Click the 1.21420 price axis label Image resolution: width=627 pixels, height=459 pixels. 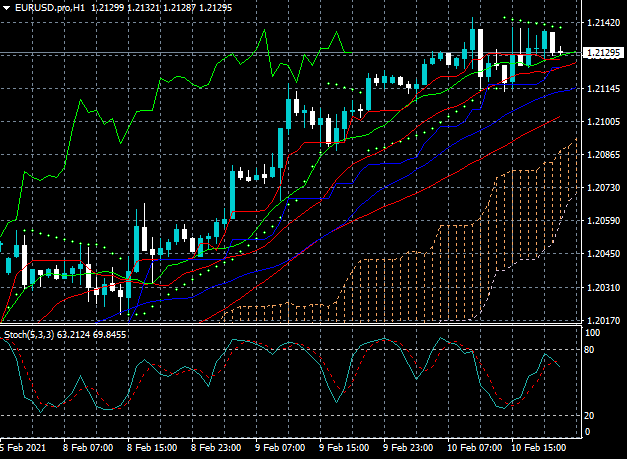click(x=603, y=22)
